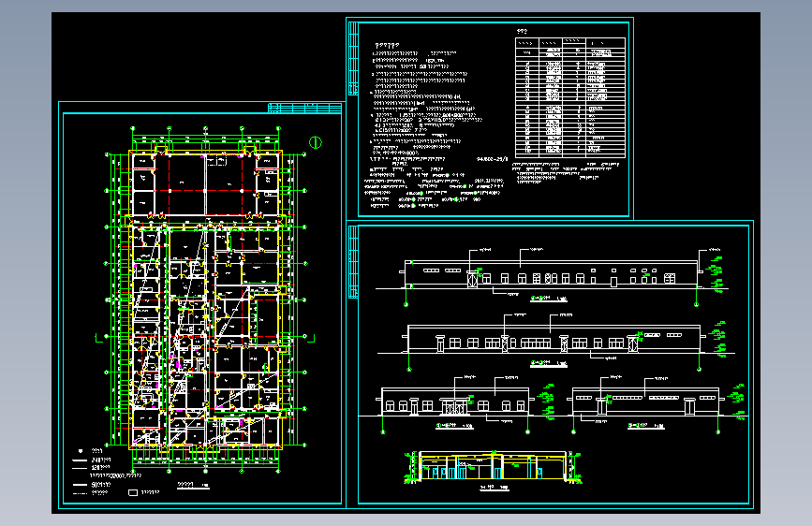812x526 pixels.
Task: Select the underlined floor plan title label
Action: [194, 486]
